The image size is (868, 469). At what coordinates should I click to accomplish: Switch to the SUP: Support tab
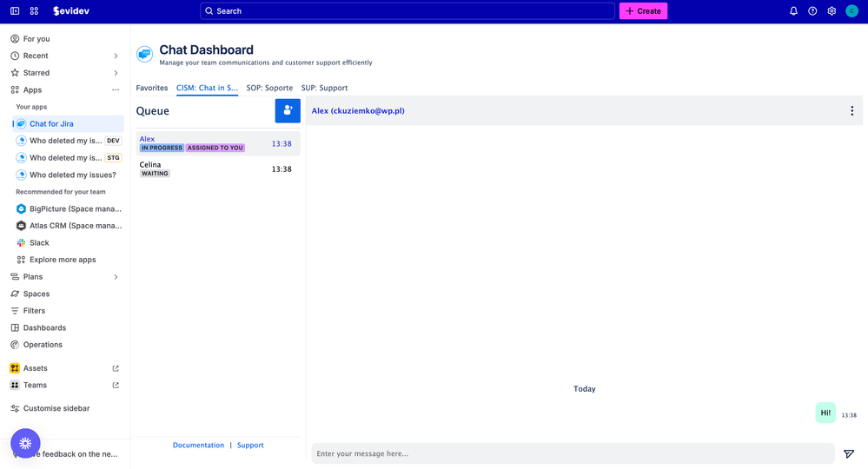pos(324,88)
